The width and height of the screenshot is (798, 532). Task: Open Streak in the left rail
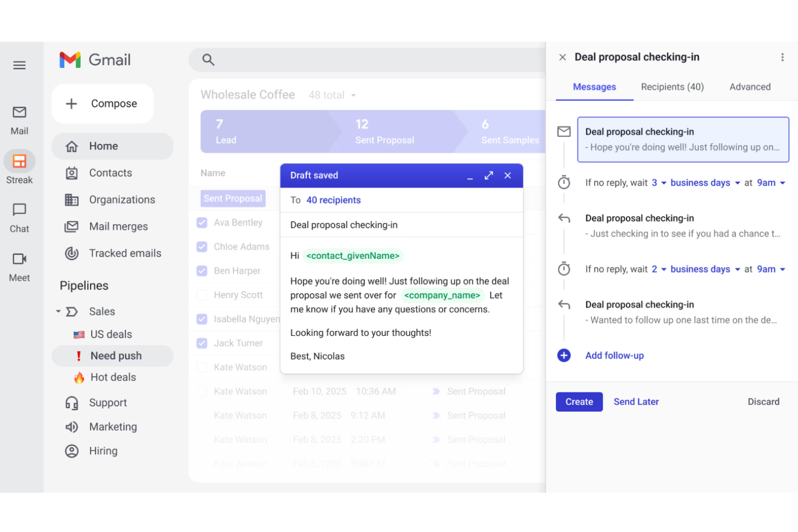(19, 168)
